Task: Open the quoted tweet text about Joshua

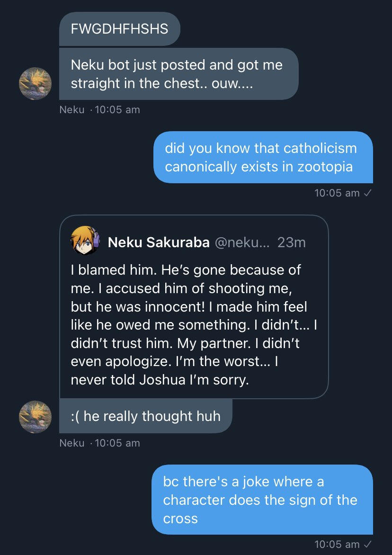Action: point(194,325)
